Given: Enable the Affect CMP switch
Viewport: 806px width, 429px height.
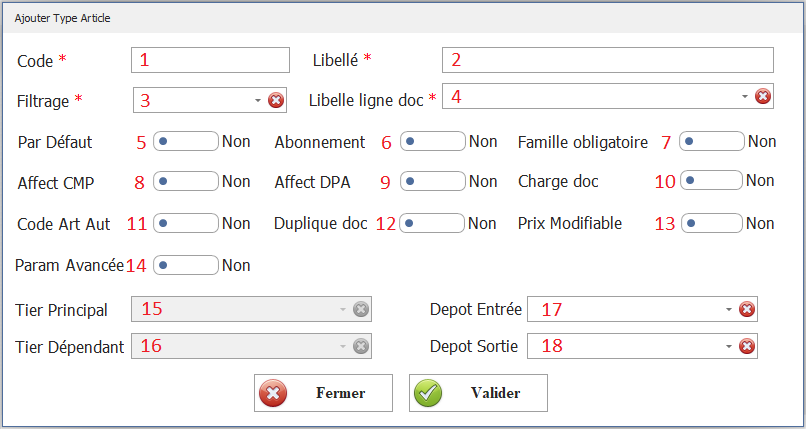Looking at the screenshot, I should pyautogui.click(x=185, y=181).
